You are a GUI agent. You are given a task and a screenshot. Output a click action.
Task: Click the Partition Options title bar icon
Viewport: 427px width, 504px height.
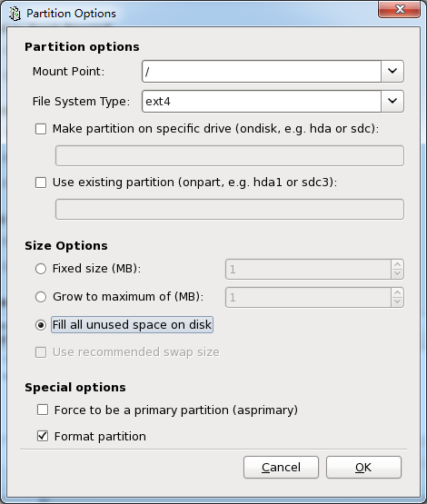(x=15, y=14)
